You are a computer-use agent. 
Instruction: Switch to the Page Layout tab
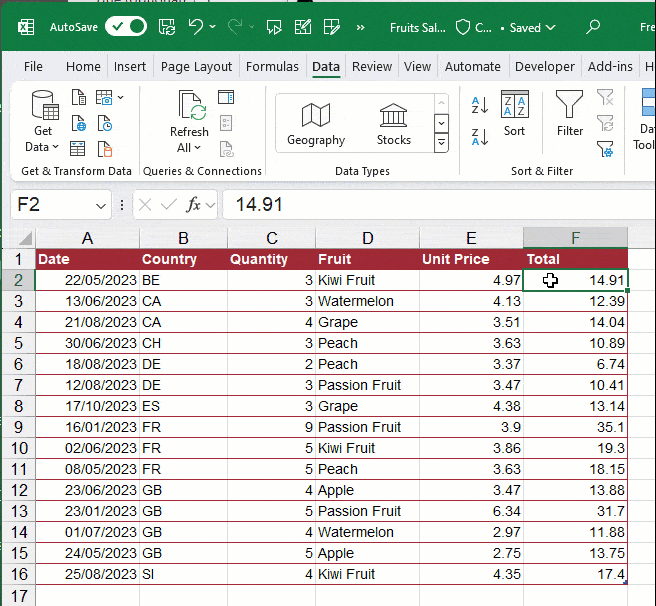[x=196, y=67]
